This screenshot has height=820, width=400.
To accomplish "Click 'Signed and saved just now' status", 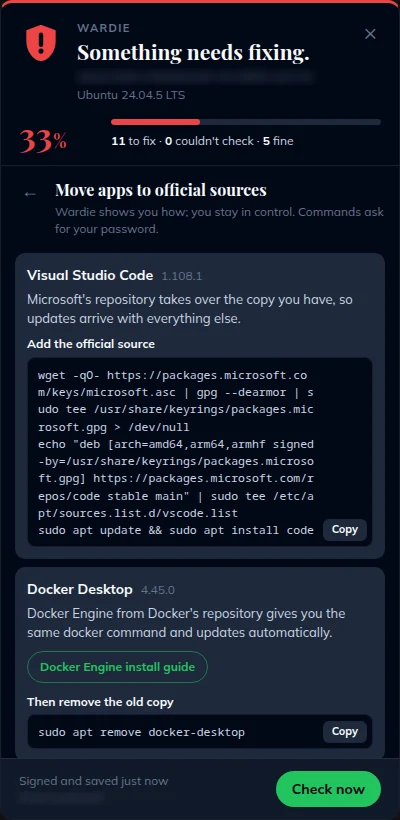I will click(x=94, y=781).
